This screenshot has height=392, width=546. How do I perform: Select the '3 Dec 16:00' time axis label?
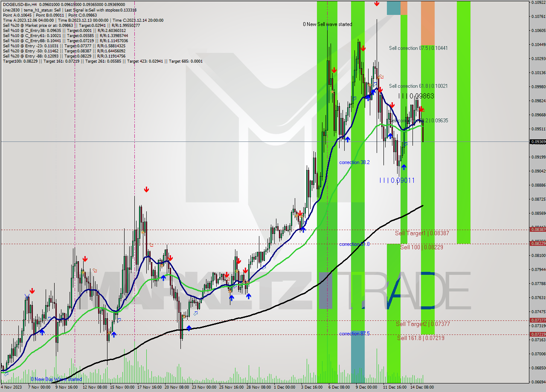click(x=312, y=387)
